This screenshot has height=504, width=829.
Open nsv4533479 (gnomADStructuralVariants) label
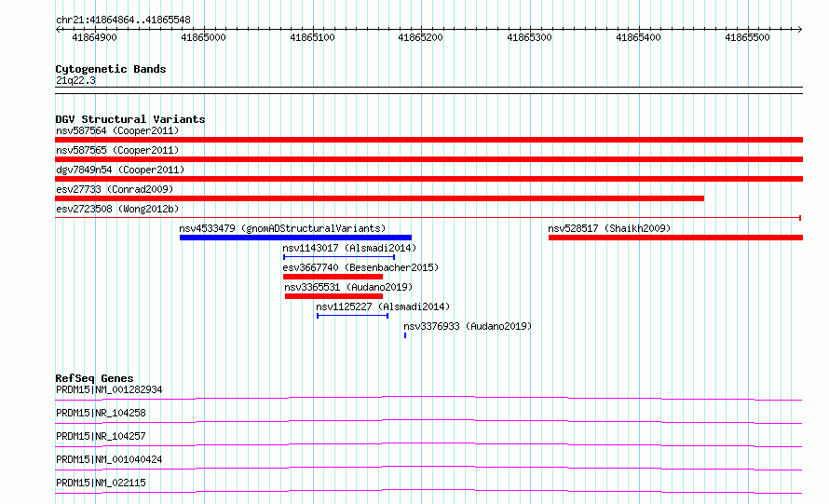[282, 228]
